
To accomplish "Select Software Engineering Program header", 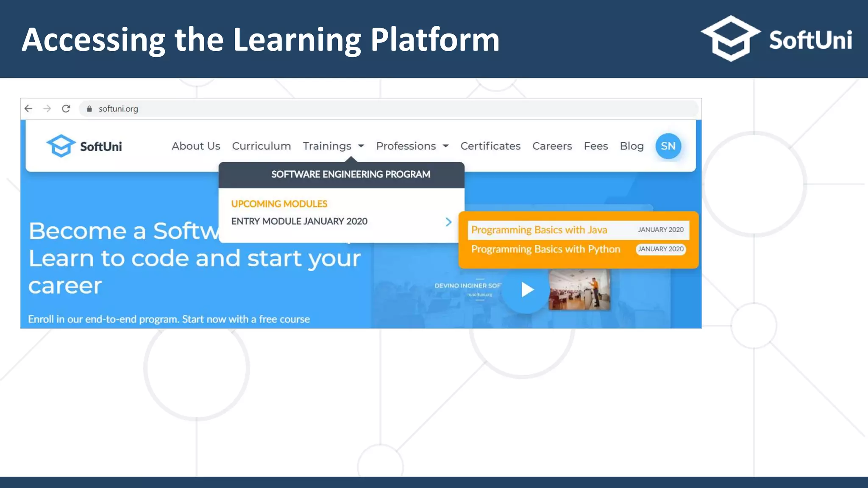I will 342,175.
